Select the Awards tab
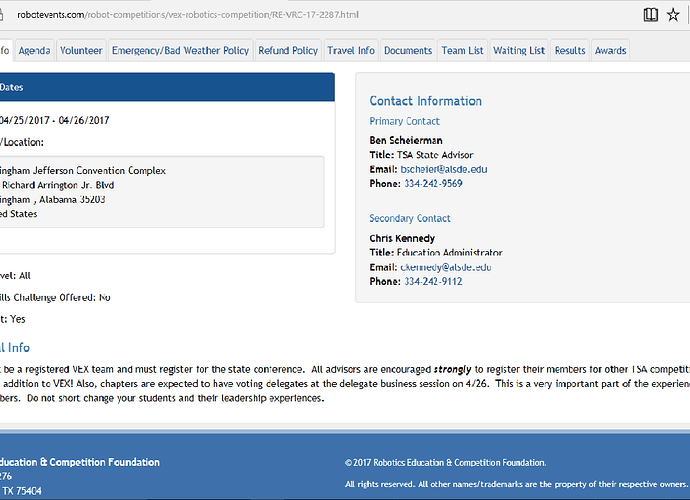690x500 pixels. click(610, 50)
